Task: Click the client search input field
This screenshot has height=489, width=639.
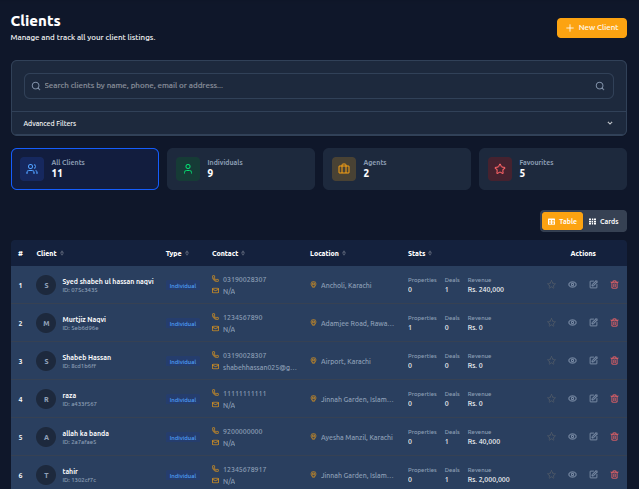Action: click(310, 86)
